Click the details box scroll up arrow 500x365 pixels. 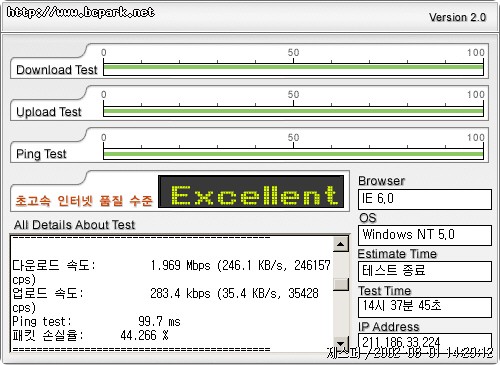point(340,244)
